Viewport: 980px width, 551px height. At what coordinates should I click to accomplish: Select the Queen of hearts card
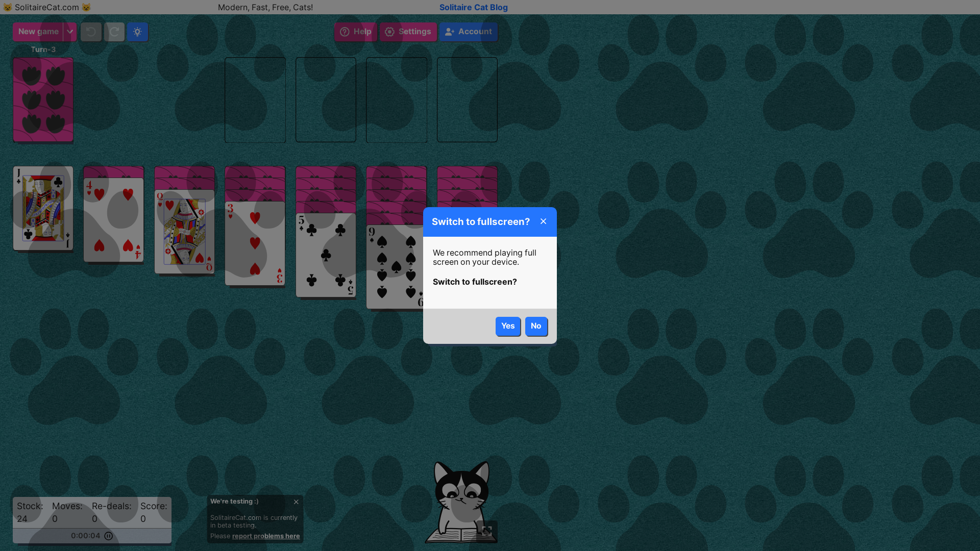click(x=184, y=232)
